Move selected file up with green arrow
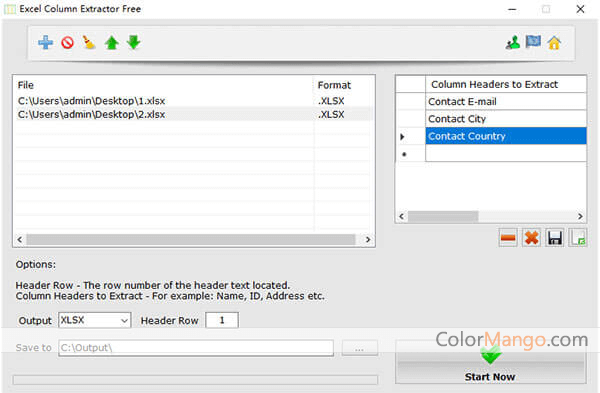600x393 pixels. 112,42
